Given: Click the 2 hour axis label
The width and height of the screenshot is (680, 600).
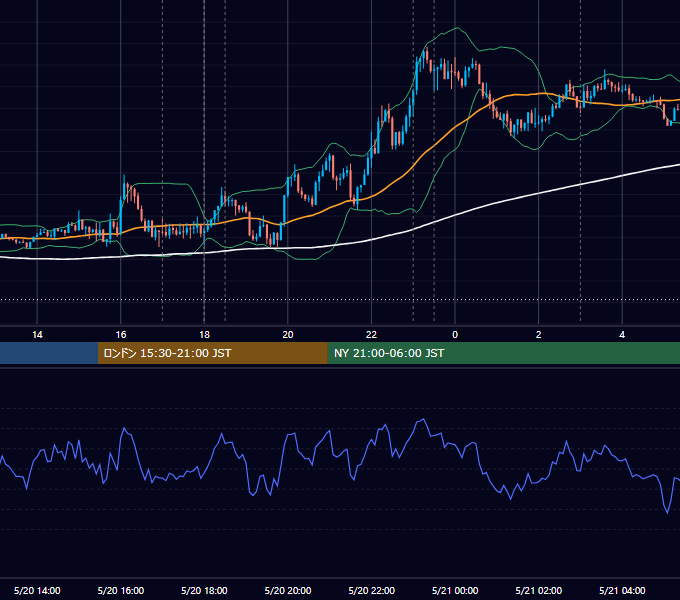Looking at the screenshot, I should point(539,335).
